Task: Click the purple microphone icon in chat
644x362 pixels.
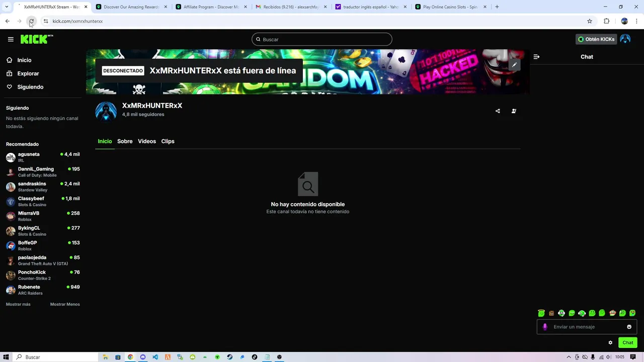Action: tap(545, 327)
